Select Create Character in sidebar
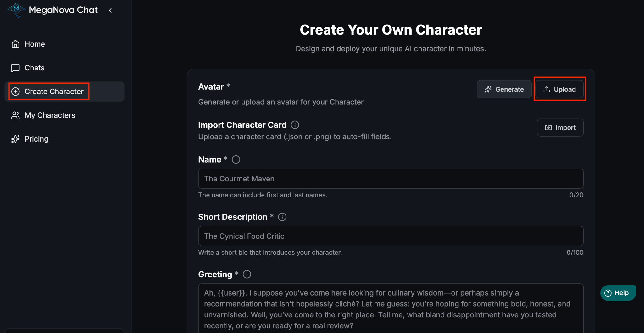The image size is (644, 333). pos(54,92)
